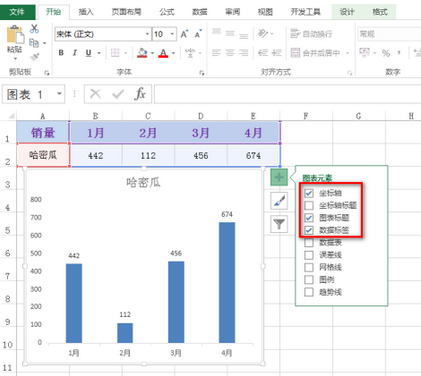Check the 坐标轴标题 checkbox
The height and width of the screenshot is (376, 421).
309,205
